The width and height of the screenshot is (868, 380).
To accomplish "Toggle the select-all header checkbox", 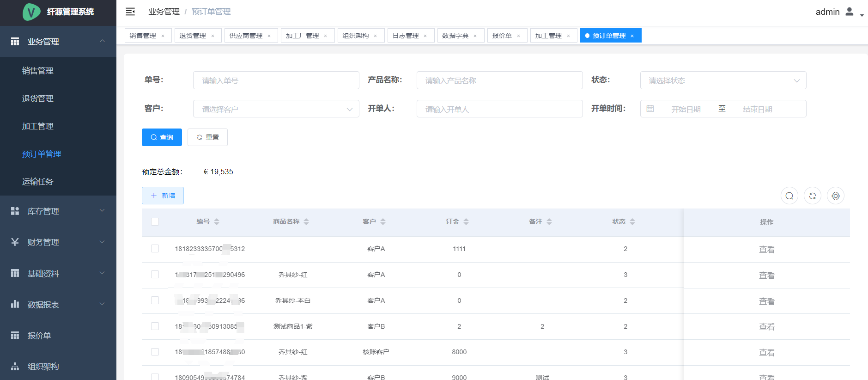I will (x=155, y=222).
